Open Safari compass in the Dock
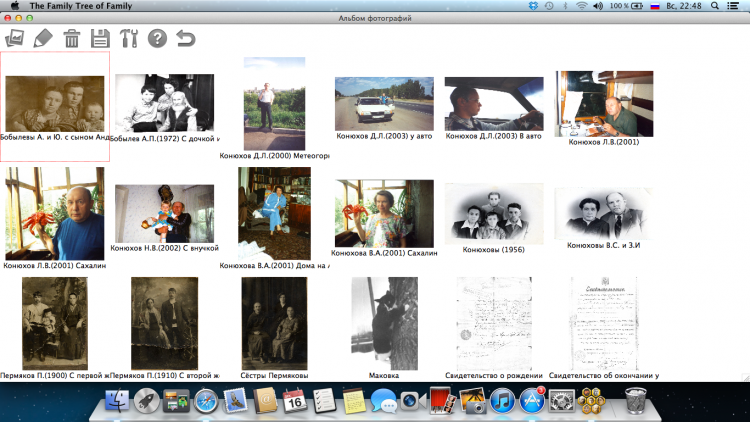The image size is (750, 422). click(x=206, y=401)
